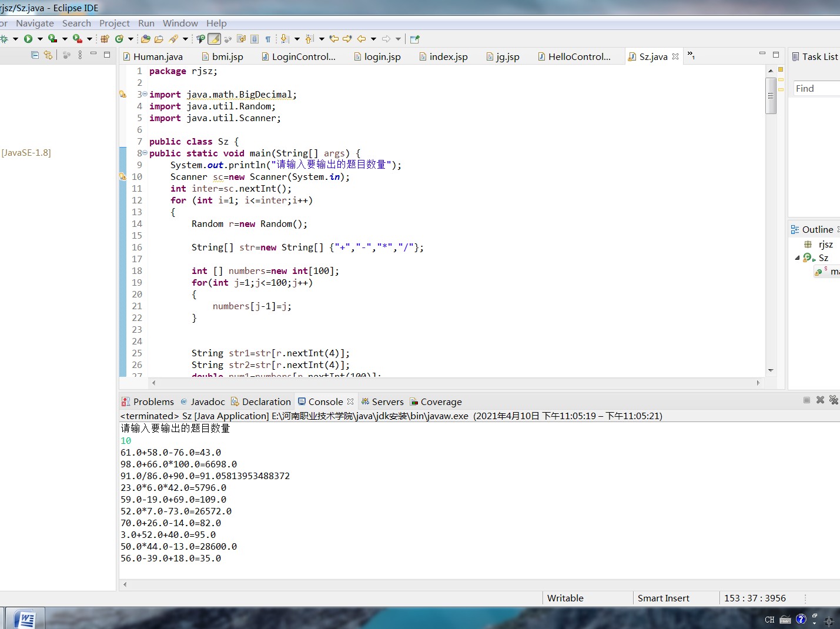Image resolution: width=840 pixels, height=629 pixels.
Task: Switch to the Human.java editor tab
Action: click(153, 56)
